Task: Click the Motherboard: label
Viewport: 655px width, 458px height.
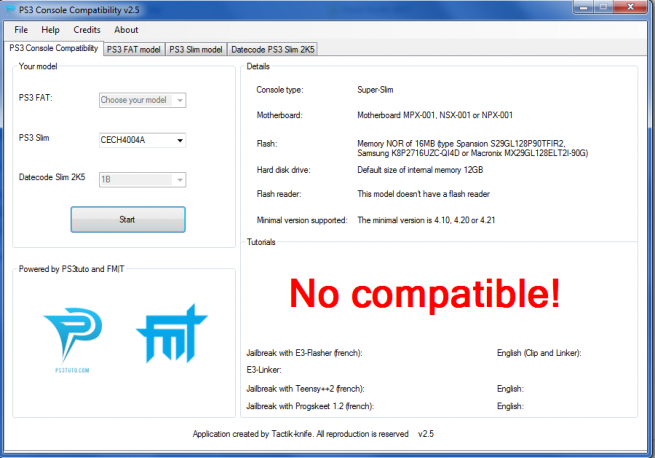Action: pyautogui.click(x=279, y=115)
